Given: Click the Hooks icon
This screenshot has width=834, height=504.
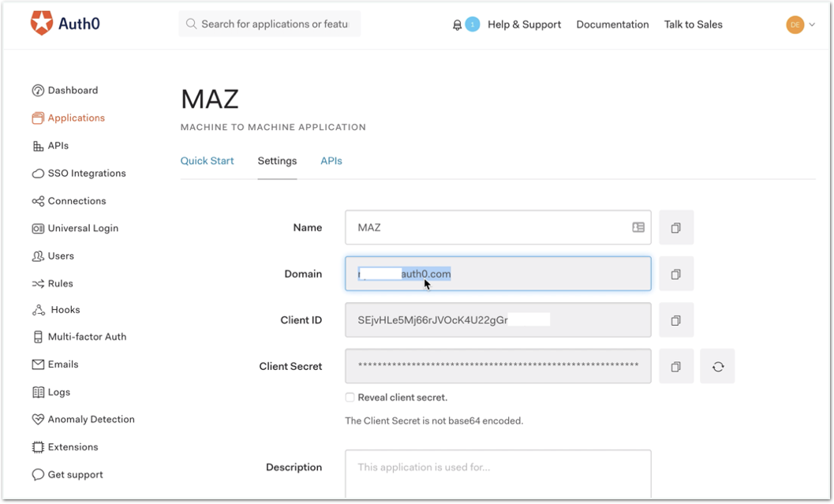Looking at the screenshot, I should [39, 310].
